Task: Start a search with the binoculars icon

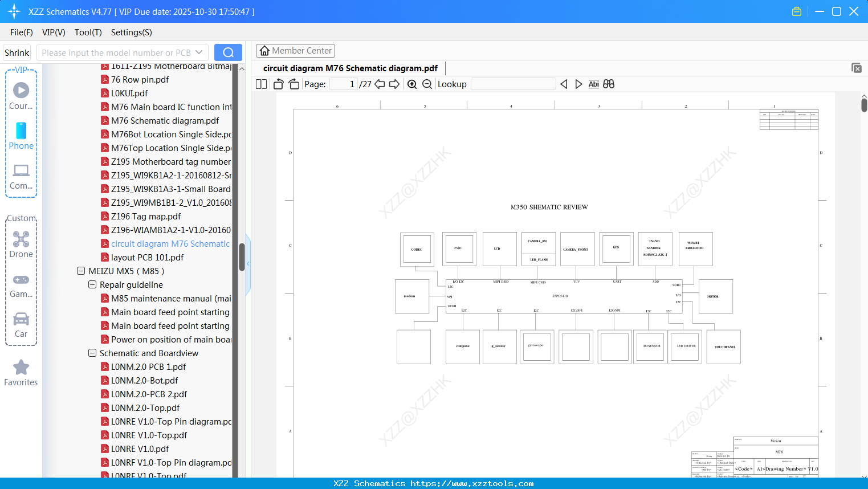Action: 609,84
